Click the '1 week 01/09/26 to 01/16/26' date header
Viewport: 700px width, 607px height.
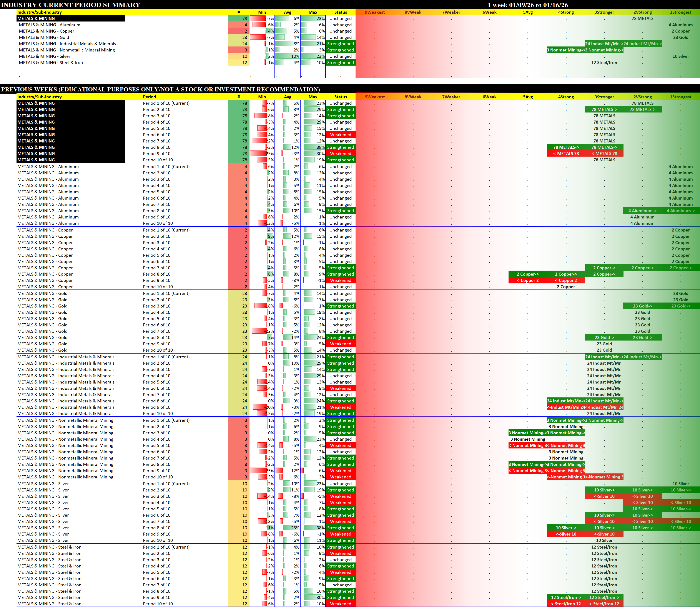527,5
